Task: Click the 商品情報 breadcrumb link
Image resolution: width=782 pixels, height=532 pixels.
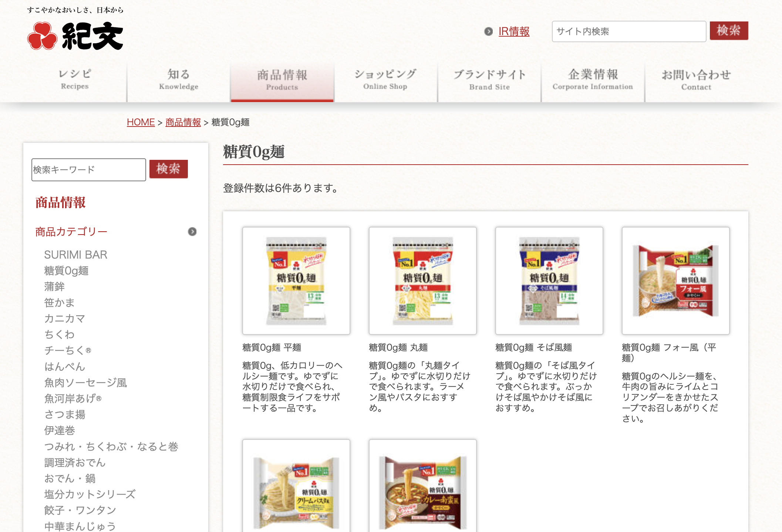Action: (x=183, y=122)
